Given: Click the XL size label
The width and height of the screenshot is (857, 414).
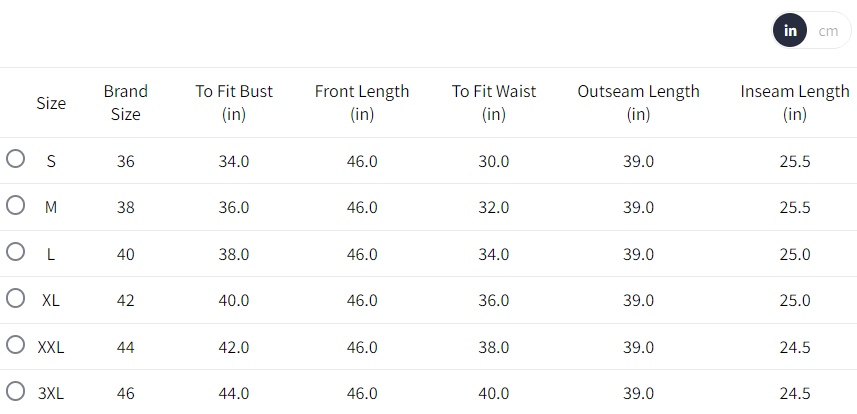Looking at the screenshot, I should pos(51,300).
